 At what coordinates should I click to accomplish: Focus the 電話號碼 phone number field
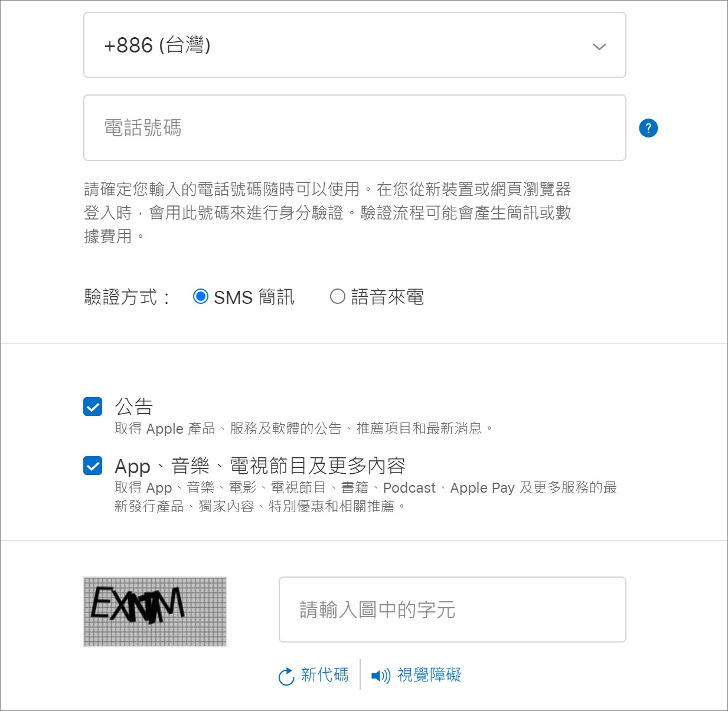[x=354, y=127]
